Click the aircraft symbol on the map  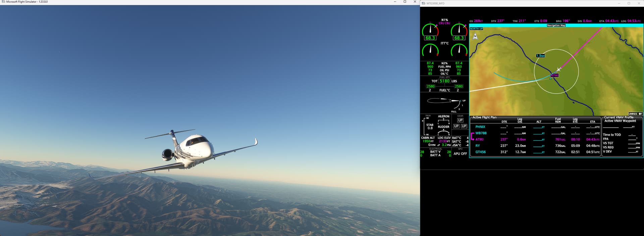click(559, 69)
